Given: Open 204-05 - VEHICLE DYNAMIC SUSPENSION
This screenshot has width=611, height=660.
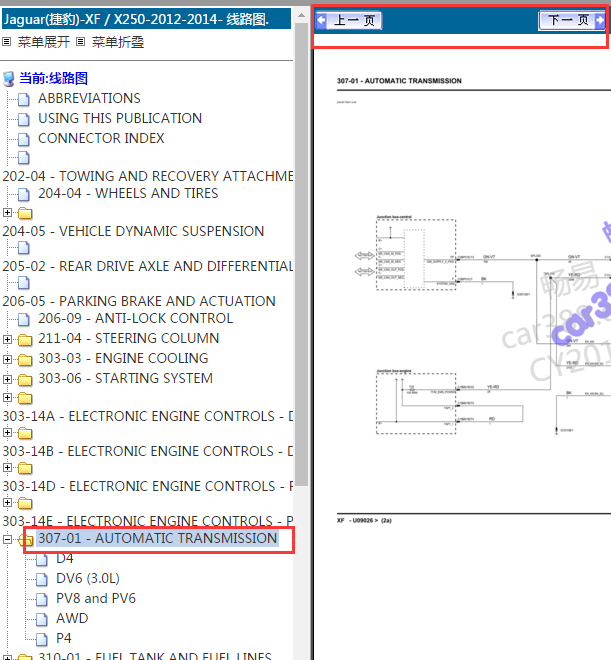Looking at the screenshot, I should [x=133, y=231].
